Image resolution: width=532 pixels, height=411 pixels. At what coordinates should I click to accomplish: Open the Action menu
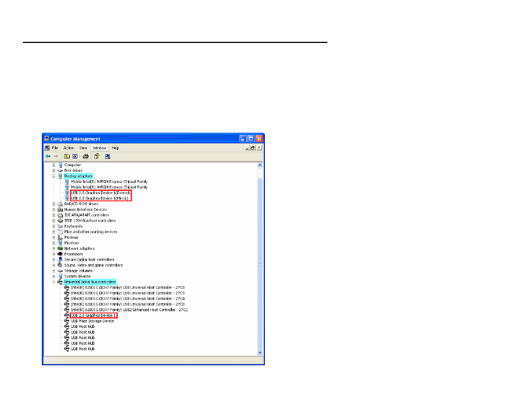(x=69, y=148)
